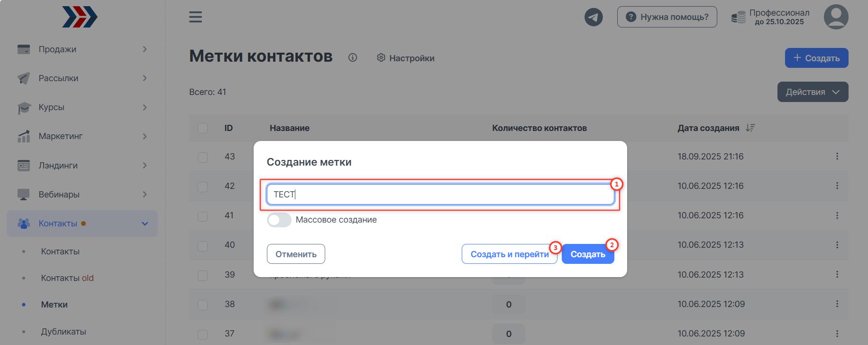Check the select-all checkbox in table header
Image resolution: width=868 pixels, height=345 pixels.
click(x=202, y=128)
